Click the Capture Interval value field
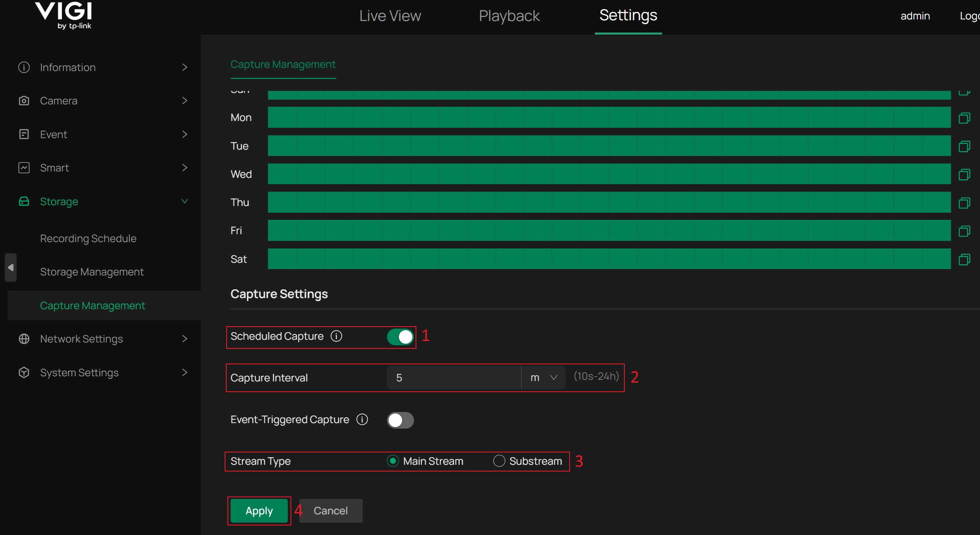980x535 pixels. 452,377
